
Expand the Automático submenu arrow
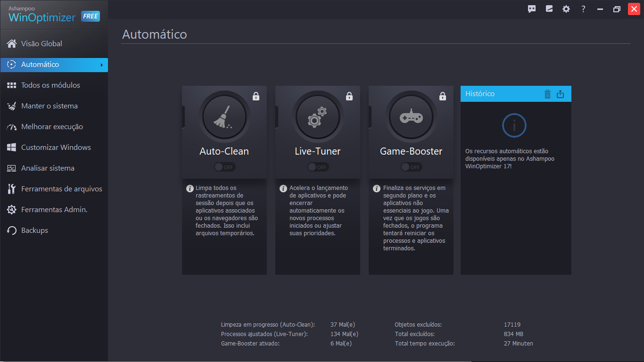101,65
